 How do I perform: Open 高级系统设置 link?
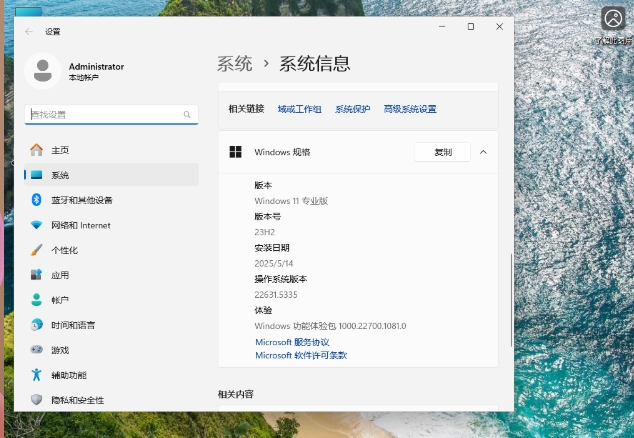pos(410,109)
